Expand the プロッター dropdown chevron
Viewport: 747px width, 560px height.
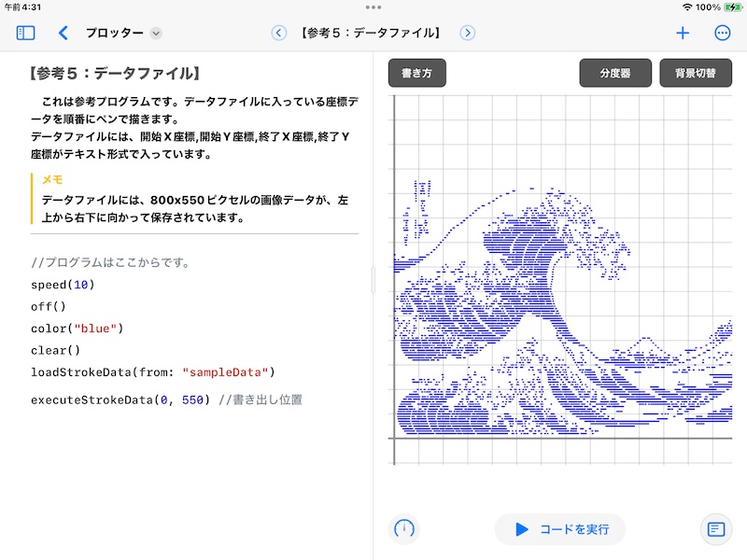156,34
